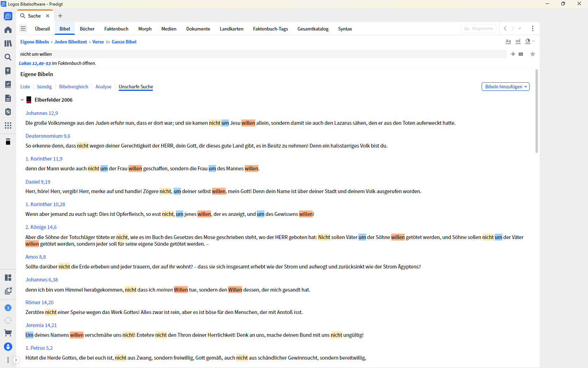
Task: Open the Factbook book-with-cross sidebar icon
Action: tap(8, 71)
